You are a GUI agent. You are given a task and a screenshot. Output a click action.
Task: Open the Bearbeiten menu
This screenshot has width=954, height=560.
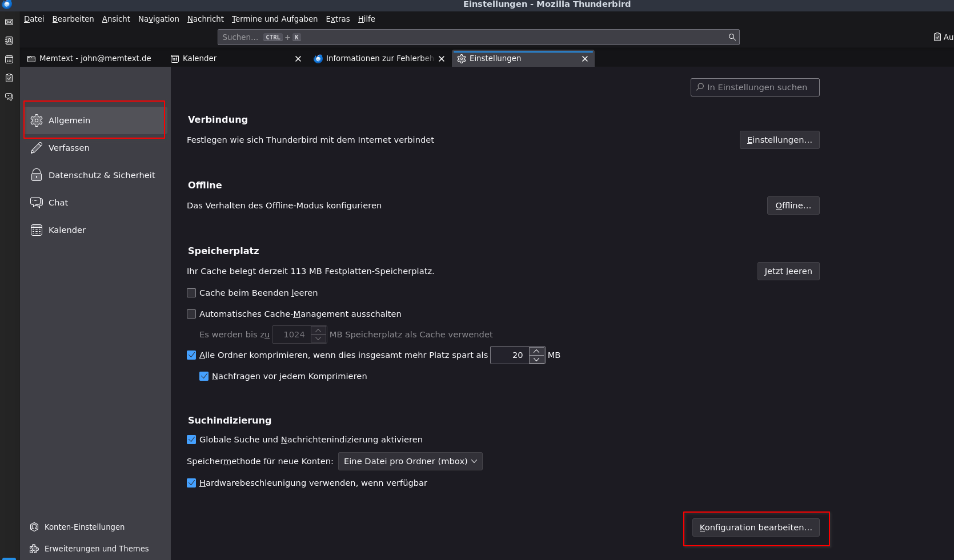[x=73, y=19]
